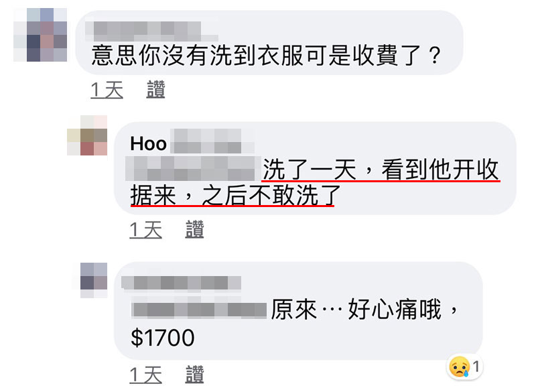Like the comment 意思你沒有洗到衣服可是收費了

[x=155, y=90]
